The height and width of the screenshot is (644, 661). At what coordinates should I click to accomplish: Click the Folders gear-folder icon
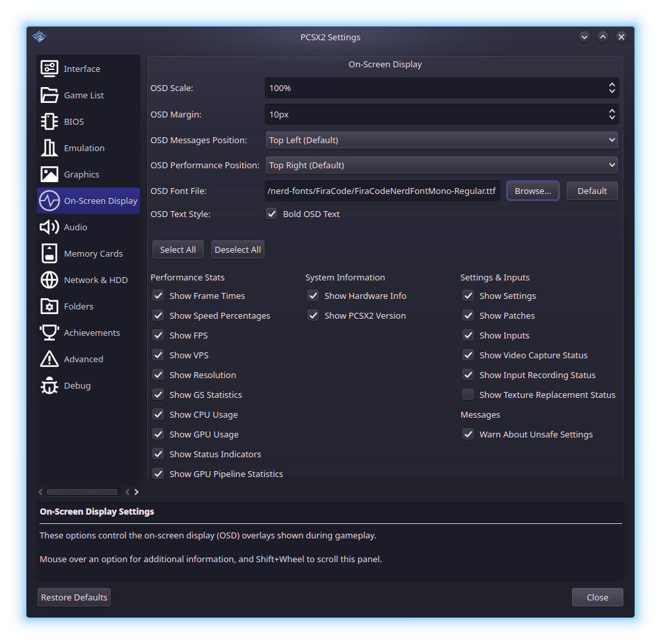[49, 306]
